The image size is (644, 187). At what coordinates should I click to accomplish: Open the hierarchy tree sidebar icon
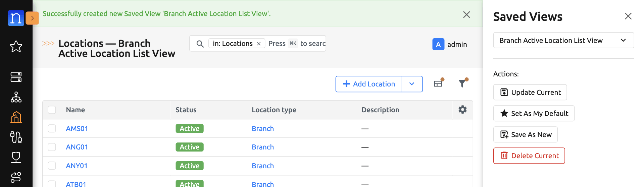click(16, 97)
